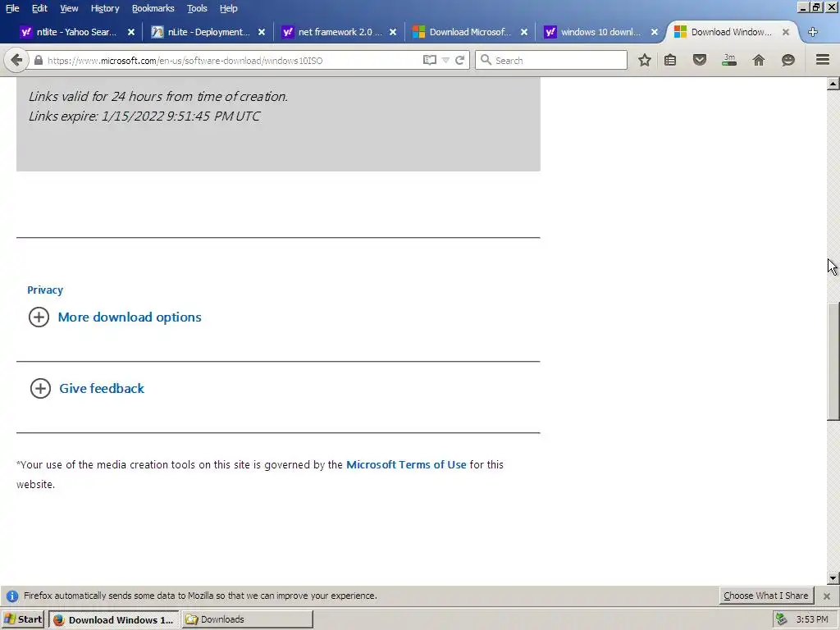Open the downloads progress icon
This screenshot has height=630, width=840.
tap(729, 60)
